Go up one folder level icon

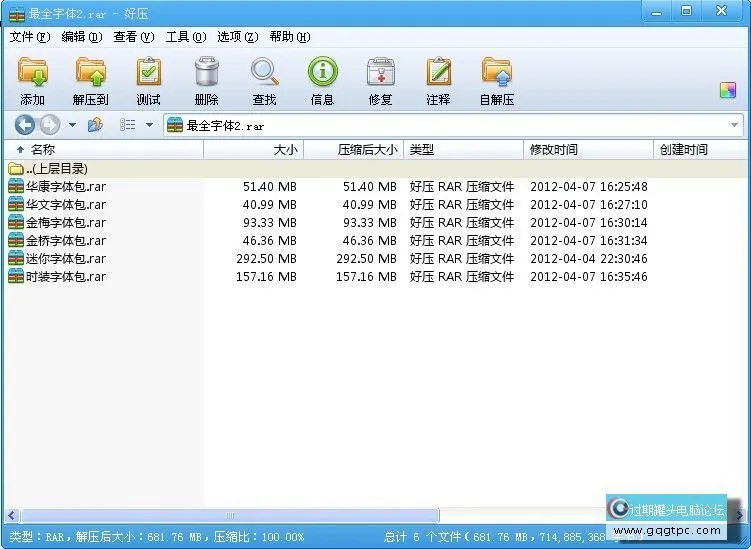[x=95, y=125]
